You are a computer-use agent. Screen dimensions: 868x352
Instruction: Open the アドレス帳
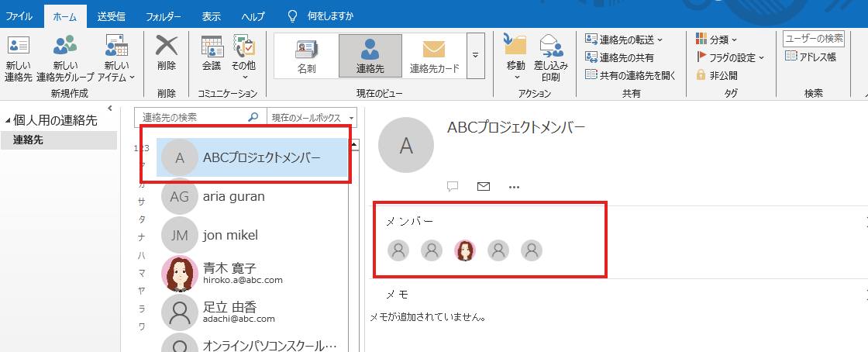pyautogui.click(x=811, y=57)
